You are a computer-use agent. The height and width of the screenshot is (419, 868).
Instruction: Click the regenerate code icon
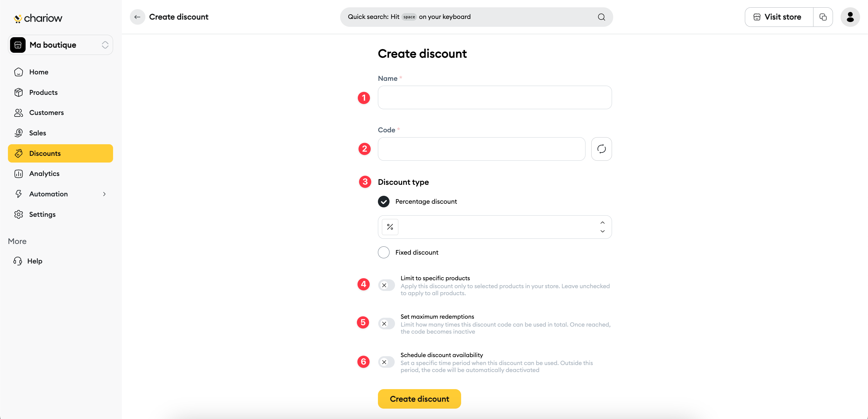pos(601,149)
